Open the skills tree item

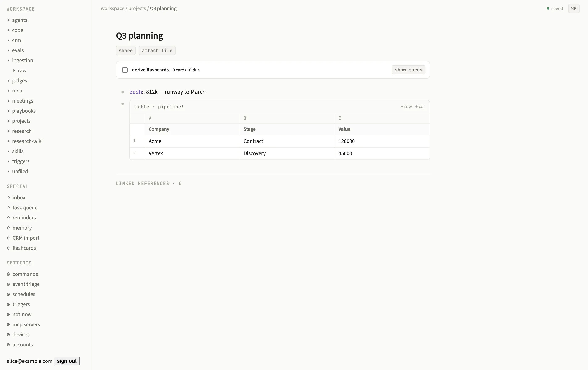[x=18, y=151]
